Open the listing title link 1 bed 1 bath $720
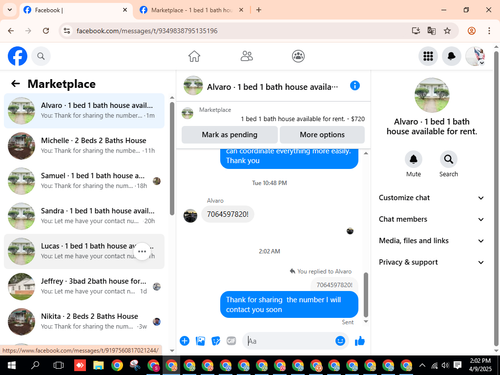500x375 pixels. point(303,119)
